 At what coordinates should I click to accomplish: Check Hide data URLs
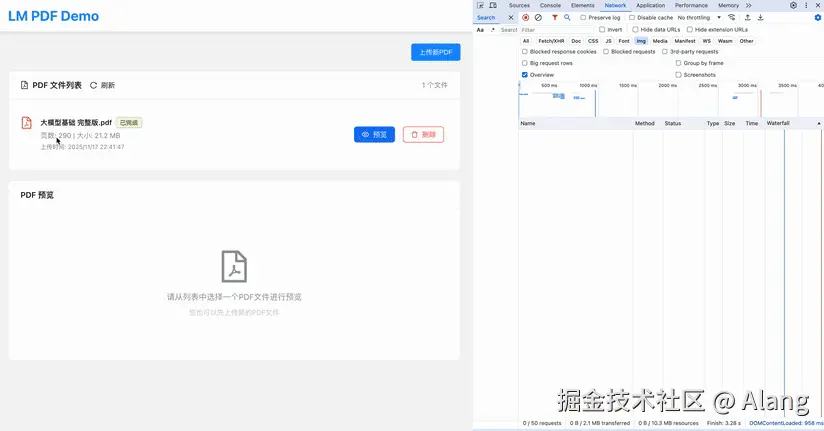click(x=635, y=29)
